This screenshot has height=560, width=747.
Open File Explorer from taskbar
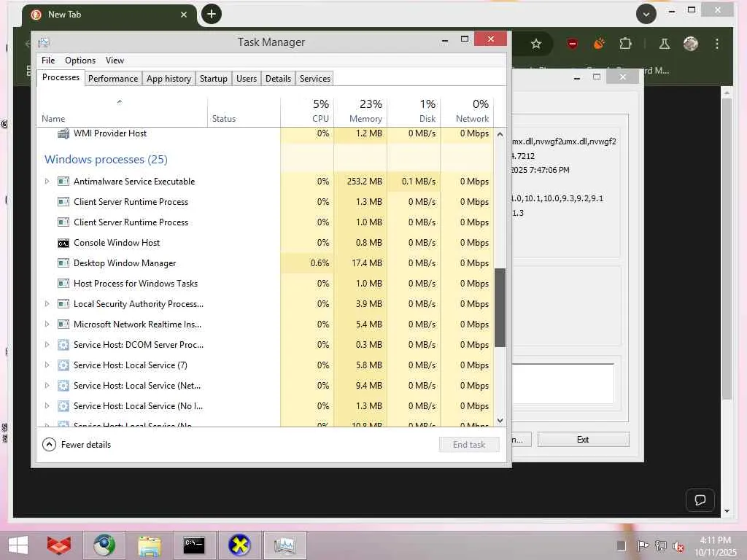click(x=150, y=545)
